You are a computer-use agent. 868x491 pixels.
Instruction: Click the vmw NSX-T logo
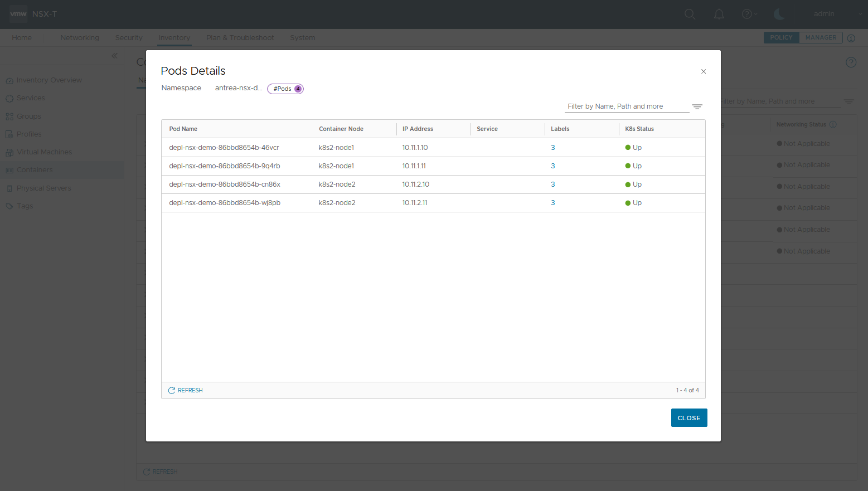[33, 14]
